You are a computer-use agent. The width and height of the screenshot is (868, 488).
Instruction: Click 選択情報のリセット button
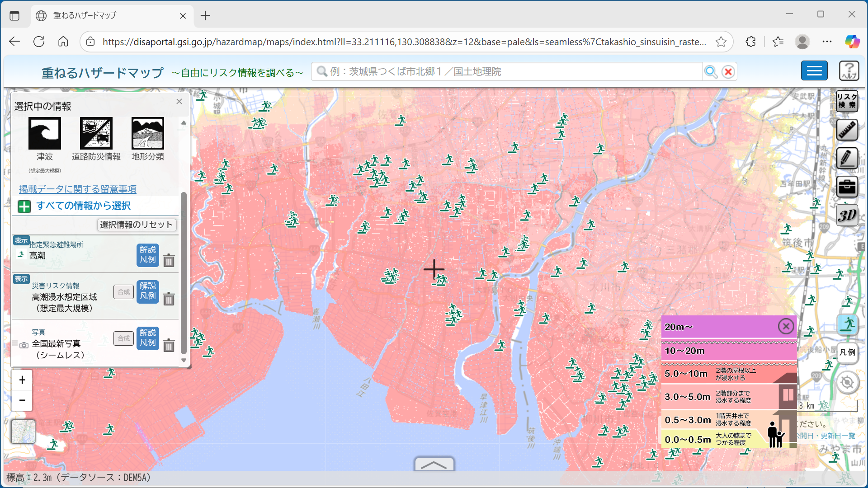point(136,225)
